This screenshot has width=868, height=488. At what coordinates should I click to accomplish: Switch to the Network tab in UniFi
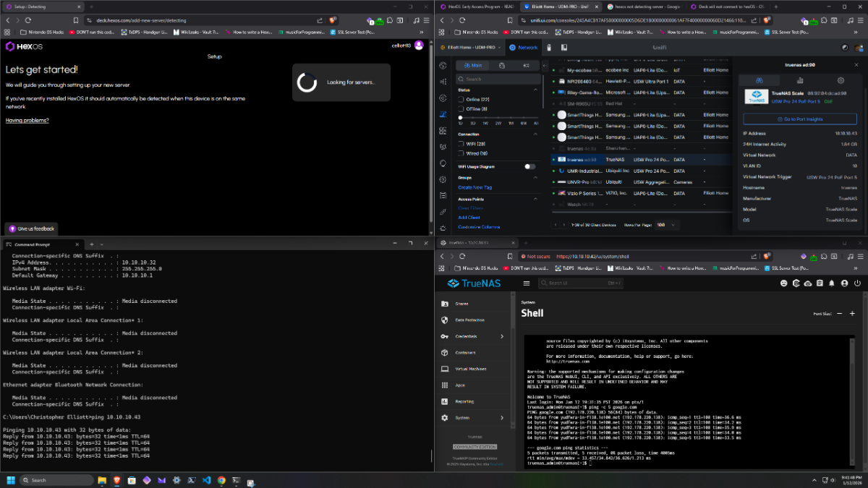pyautogui.click(x=523, y=48)
